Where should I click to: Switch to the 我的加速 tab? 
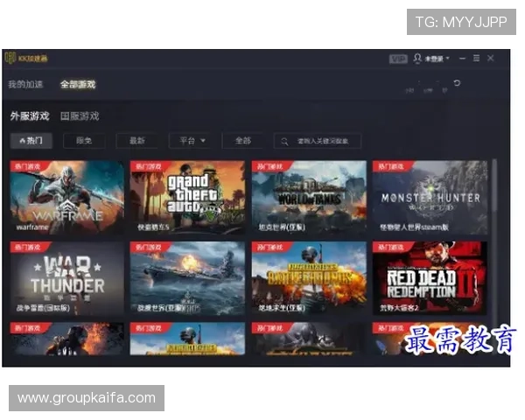[25, 85]
